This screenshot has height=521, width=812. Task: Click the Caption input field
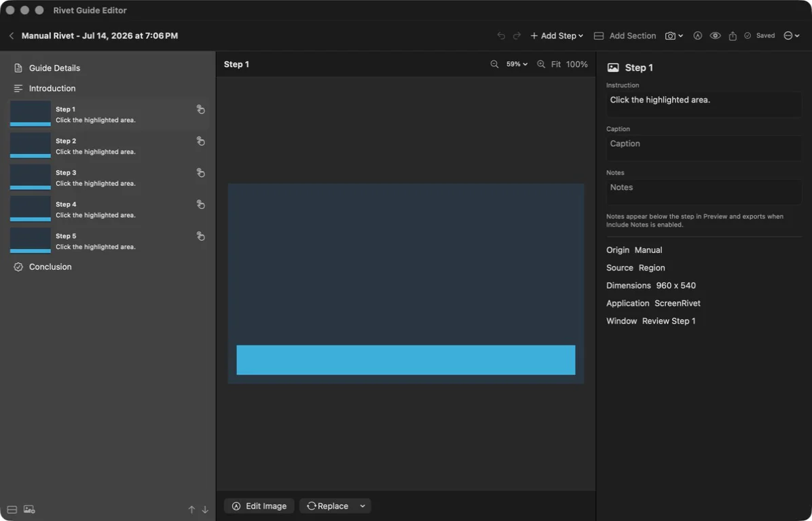coord(704,148)
